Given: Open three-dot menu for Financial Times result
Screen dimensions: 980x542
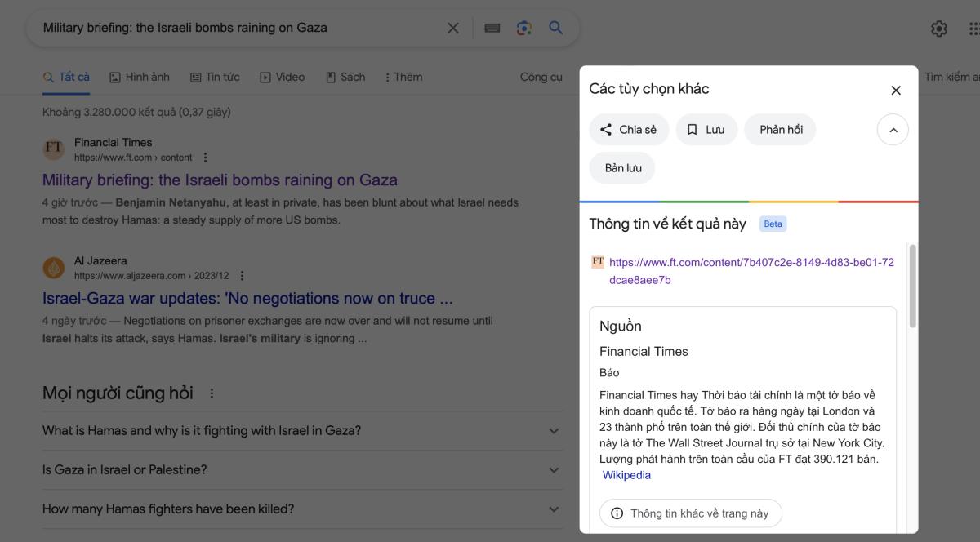Looking at the screenshot, I should (206, 158).
